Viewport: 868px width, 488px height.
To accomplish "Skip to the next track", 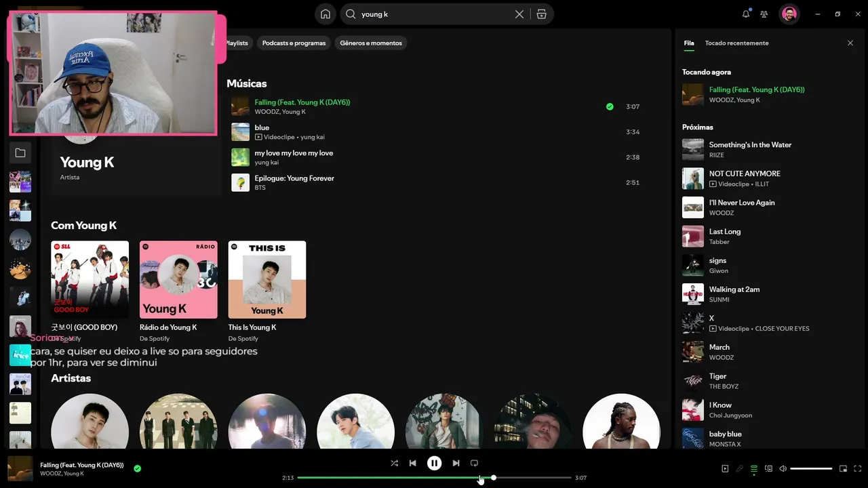I will pos(456,464).
